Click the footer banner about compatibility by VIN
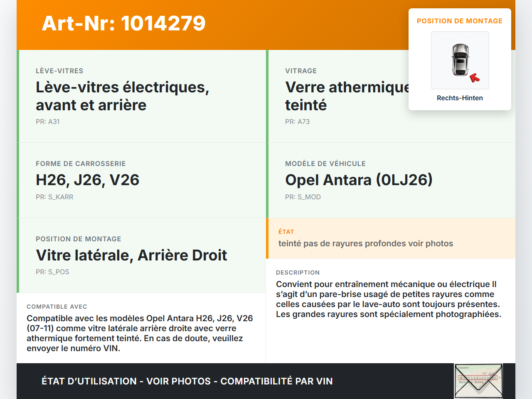532x399 pixels. [x=187, y=381]
